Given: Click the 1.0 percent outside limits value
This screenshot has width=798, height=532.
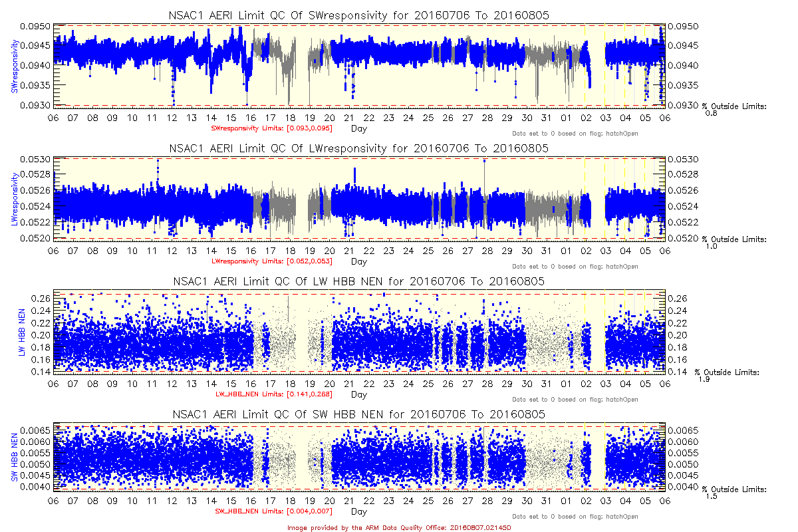Looking at the screenshot, I should click(x=711, y=246).
